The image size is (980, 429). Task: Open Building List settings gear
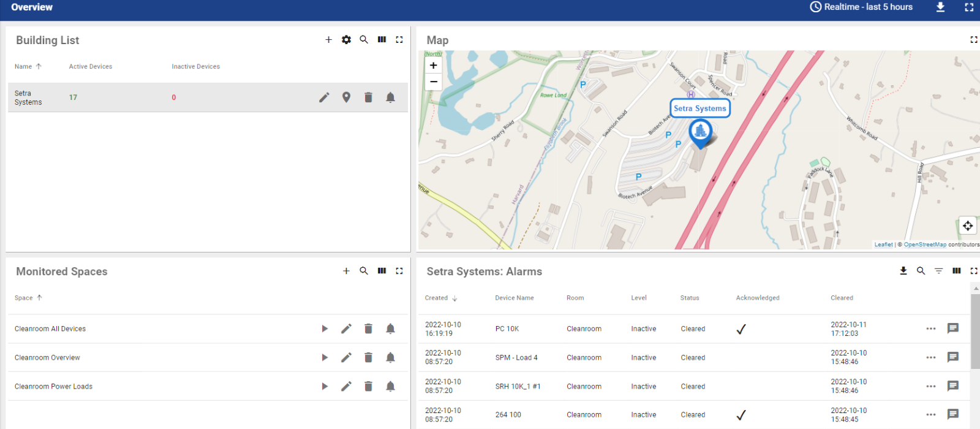click(x=346, y=40)
